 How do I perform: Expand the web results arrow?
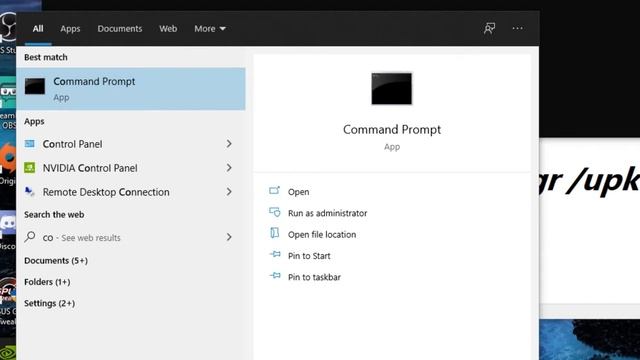229,237
